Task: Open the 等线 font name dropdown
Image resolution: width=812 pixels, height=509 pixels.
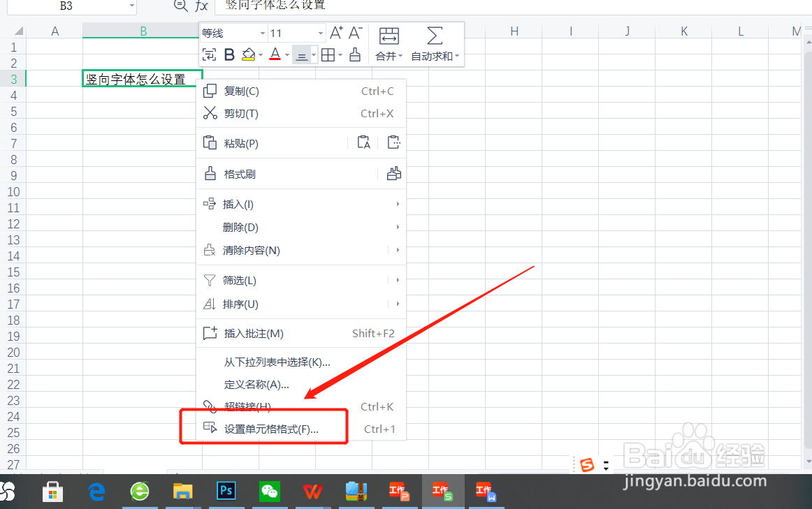Action: 263,34
